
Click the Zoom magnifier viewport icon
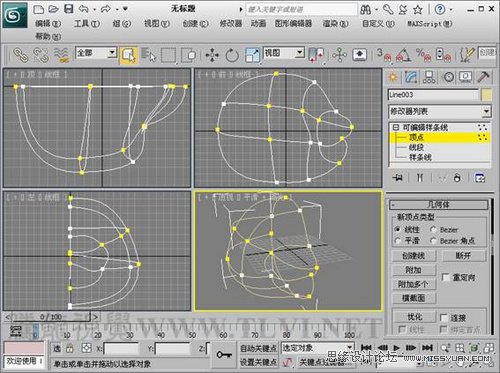click(x=445, y=348)
